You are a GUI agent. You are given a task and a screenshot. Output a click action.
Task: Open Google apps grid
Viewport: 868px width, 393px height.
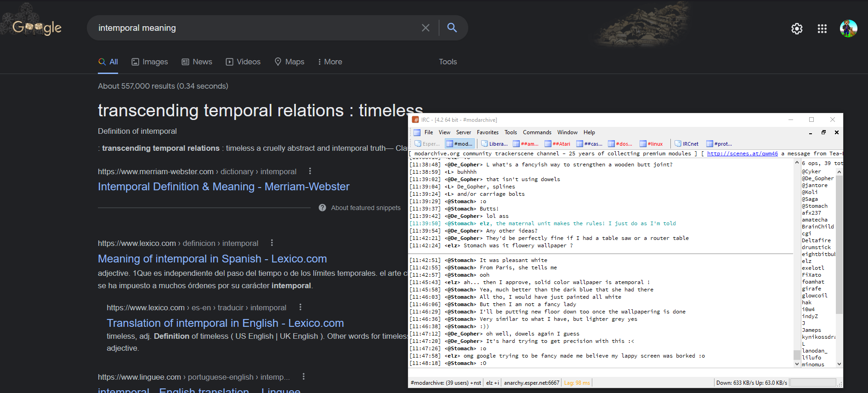pos(822,28)
